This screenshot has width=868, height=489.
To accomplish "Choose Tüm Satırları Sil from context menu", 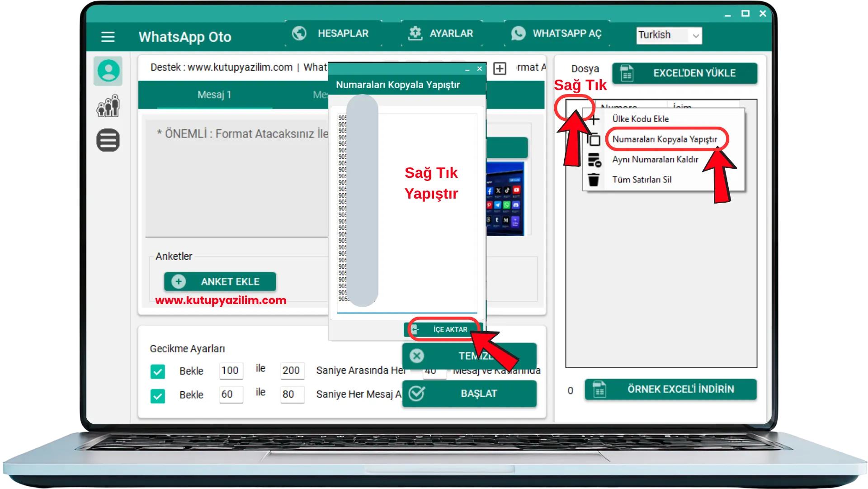I will point(642,180).
